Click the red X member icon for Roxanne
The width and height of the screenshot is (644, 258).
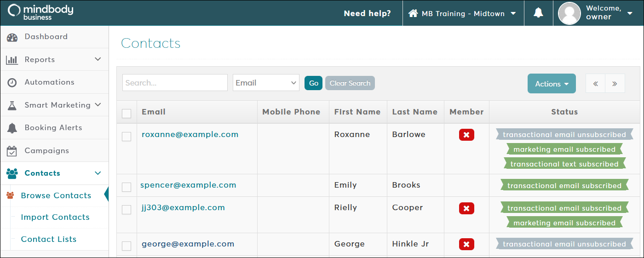coord(466,135)
